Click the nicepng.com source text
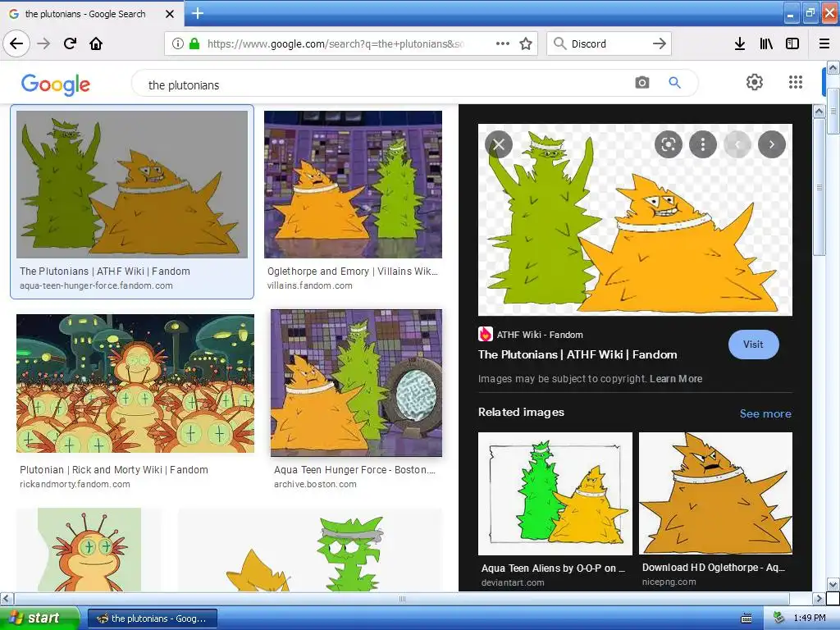840x630 pixels. pos(669,582)
